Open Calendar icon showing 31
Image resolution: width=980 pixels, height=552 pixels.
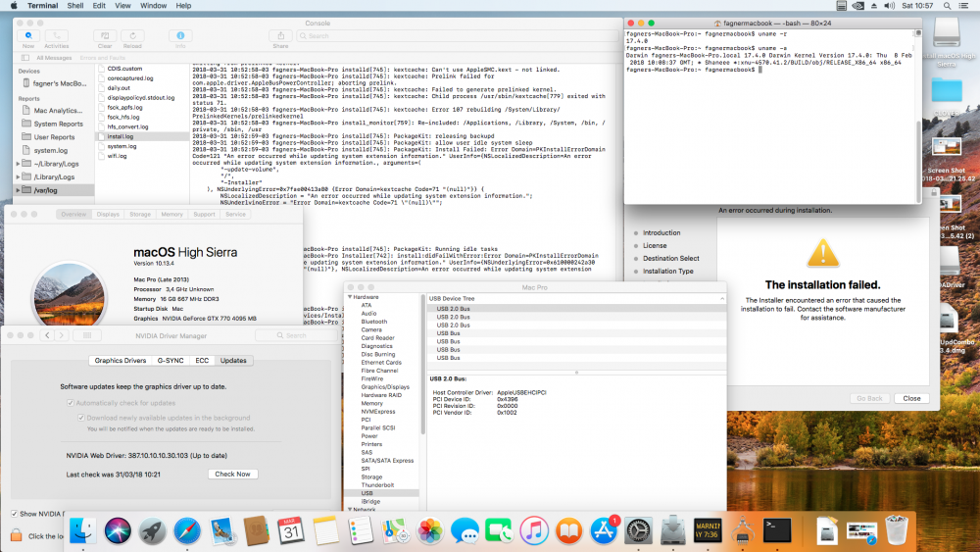[291, 530]
